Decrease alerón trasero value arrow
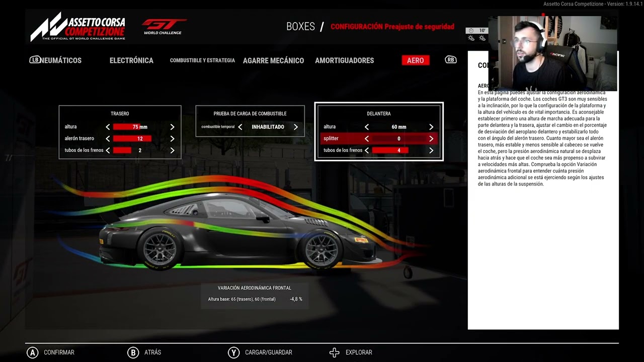644x362 pixels. (108, 139)
